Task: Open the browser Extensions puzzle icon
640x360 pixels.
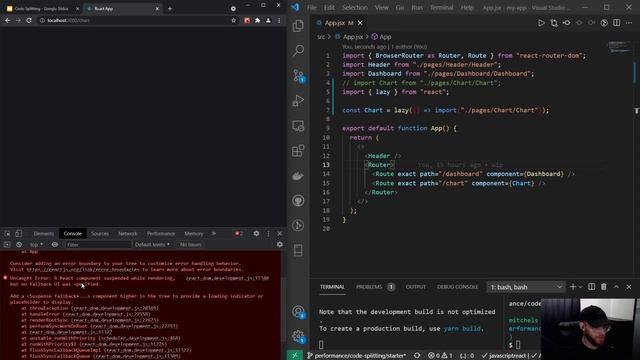Action: [x=258, y=20]
